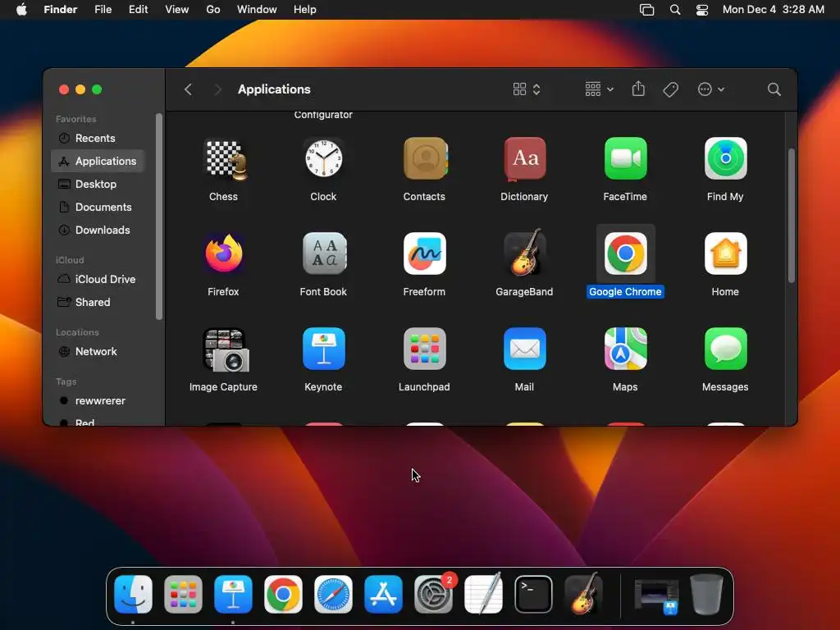Open the Edit menu
The width and height of the screenshot is (840, 630).
pyautogui.click(x=138, y=10)
